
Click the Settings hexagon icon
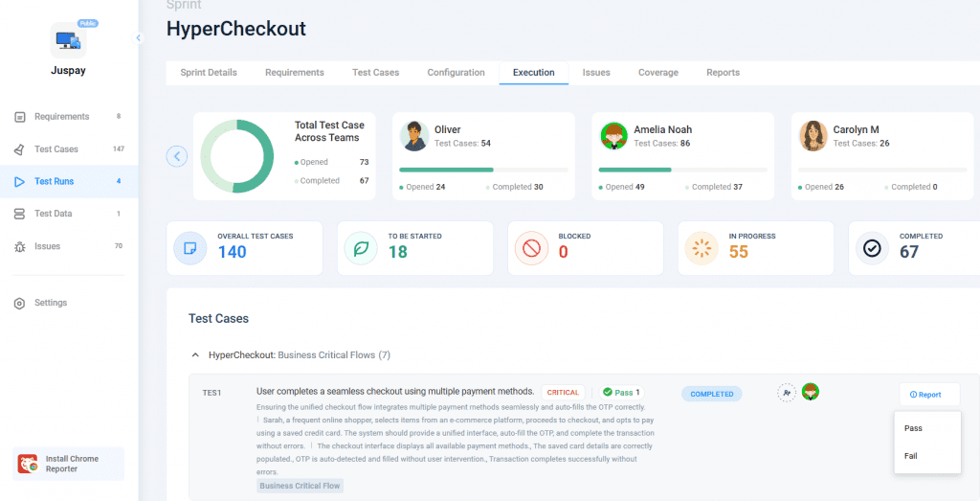coord(20,304)
